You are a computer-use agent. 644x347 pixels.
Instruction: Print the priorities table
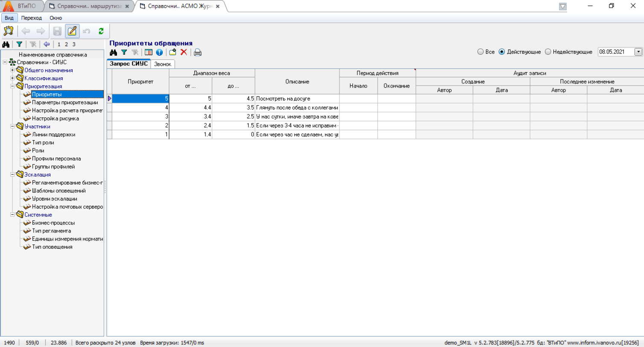coord(197,53)
